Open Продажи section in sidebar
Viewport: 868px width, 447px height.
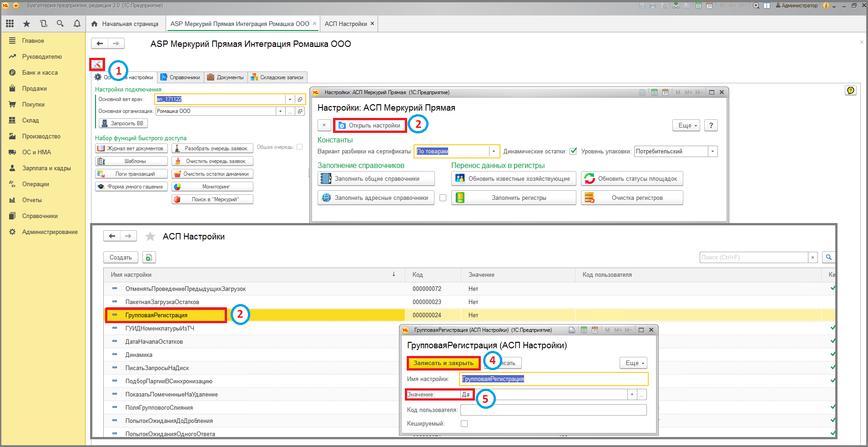pos(35,88)
